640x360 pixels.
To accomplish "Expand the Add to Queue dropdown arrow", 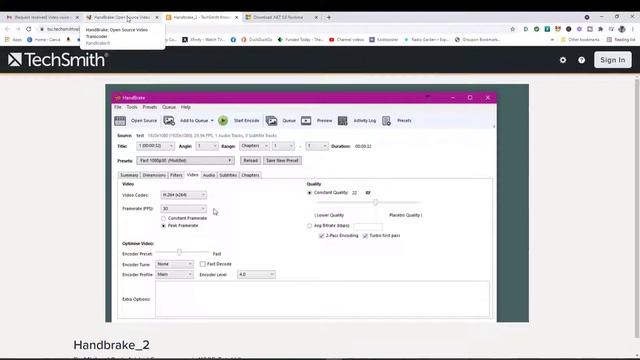I will pos(212,121).
